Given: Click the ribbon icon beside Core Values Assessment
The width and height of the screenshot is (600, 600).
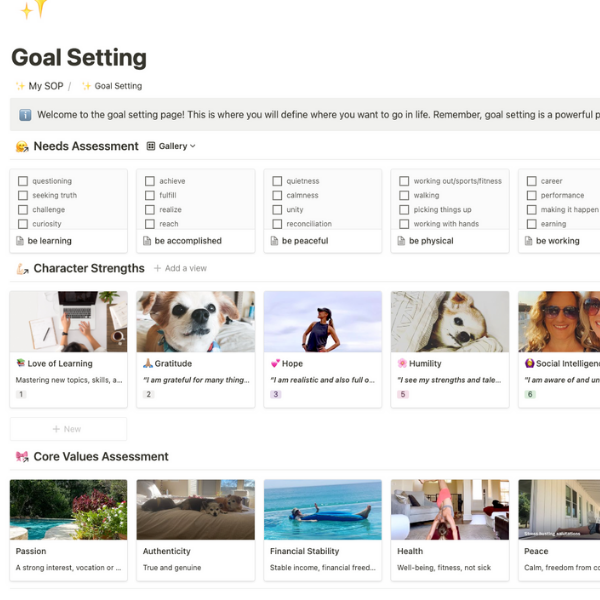Looking at the screenshot, I should tap(21, 457).
